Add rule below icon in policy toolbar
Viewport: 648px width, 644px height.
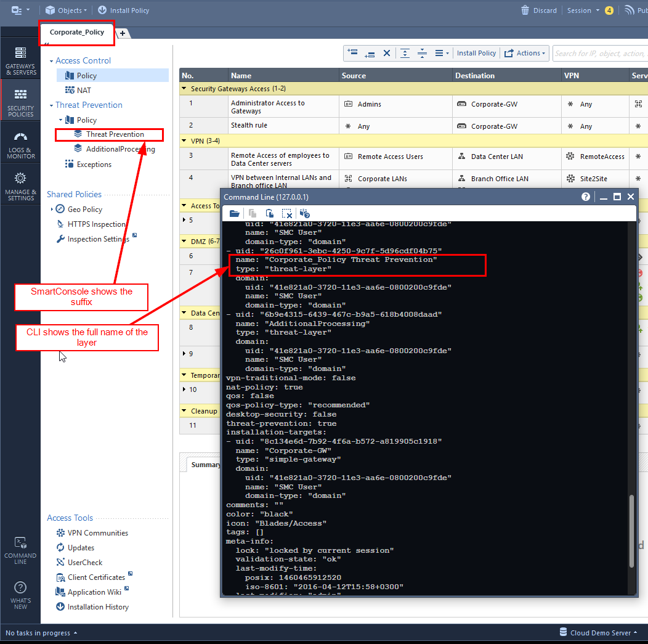(x=370, y=54)
